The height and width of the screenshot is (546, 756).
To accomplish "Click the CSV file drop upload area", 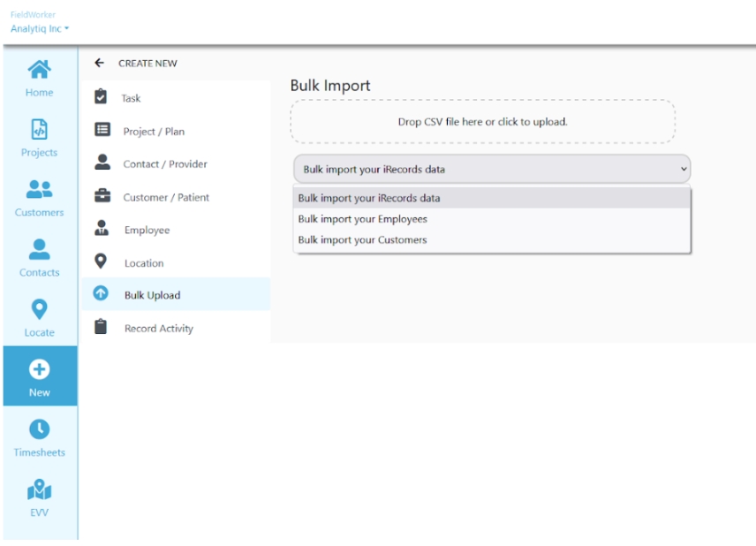I will click(482, 122).
